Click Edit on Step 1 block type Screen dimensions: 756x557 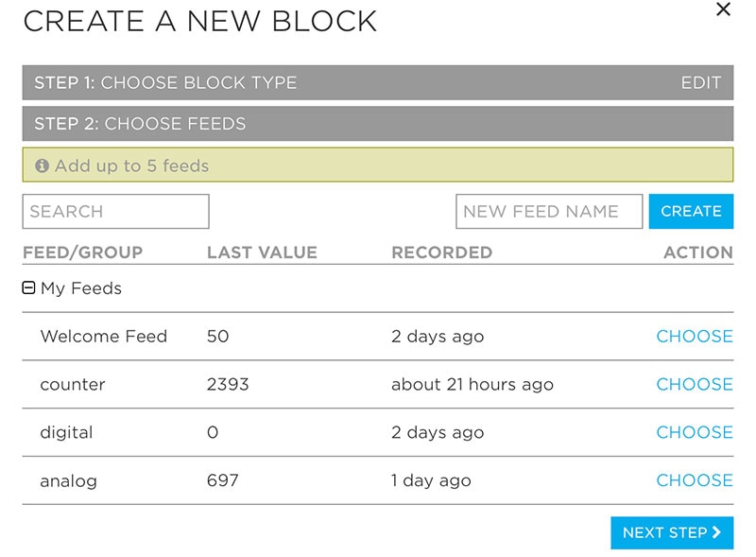pos(701,82)
